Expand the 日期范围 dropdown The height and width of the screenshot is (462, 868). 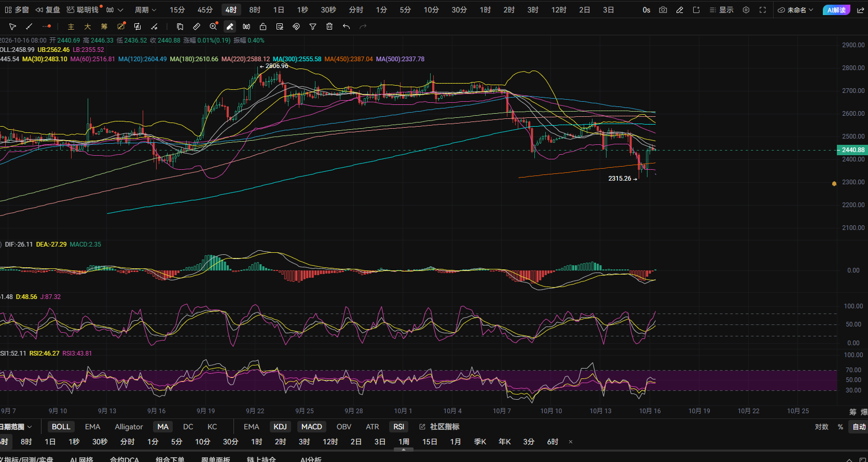16,427
